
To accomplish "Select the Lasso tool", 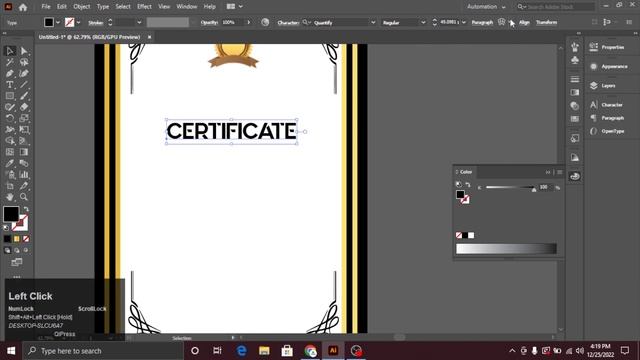I will coord(24,62).
